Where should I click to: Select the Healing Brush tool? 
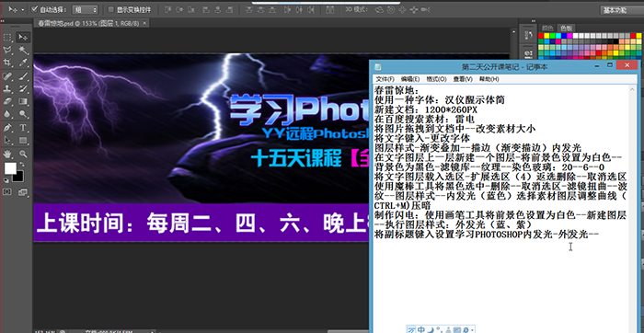7,76
